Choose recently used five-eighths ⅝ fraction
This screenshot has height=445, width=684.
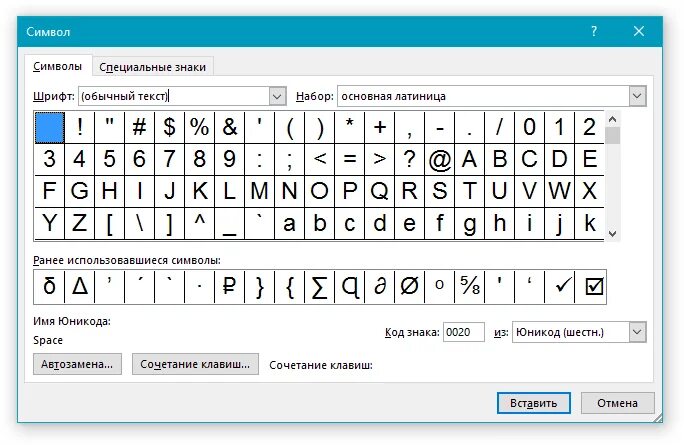tap(470, 287)
